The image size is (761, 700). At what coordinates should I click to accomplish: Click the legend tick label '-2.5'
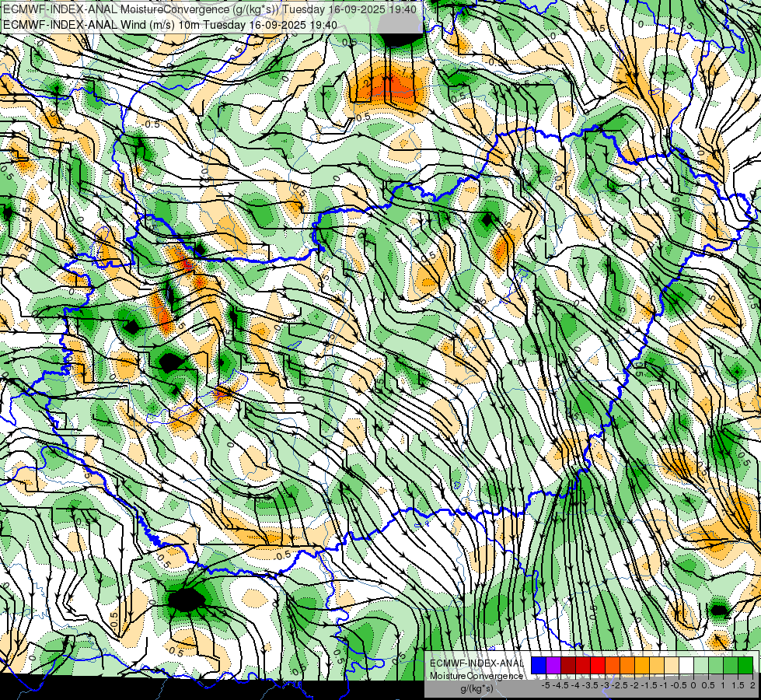click(620, 685)
